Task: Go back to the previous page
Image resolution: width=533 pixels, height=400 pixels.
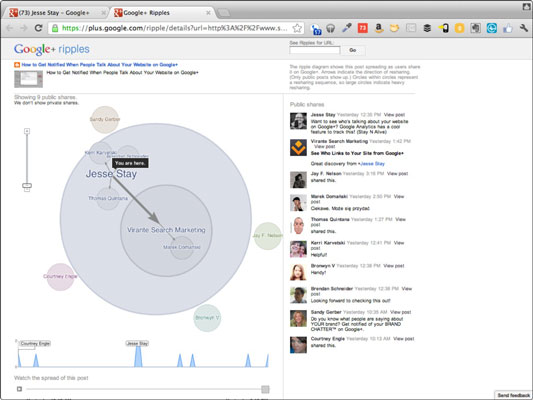Action: pos(10,28)
